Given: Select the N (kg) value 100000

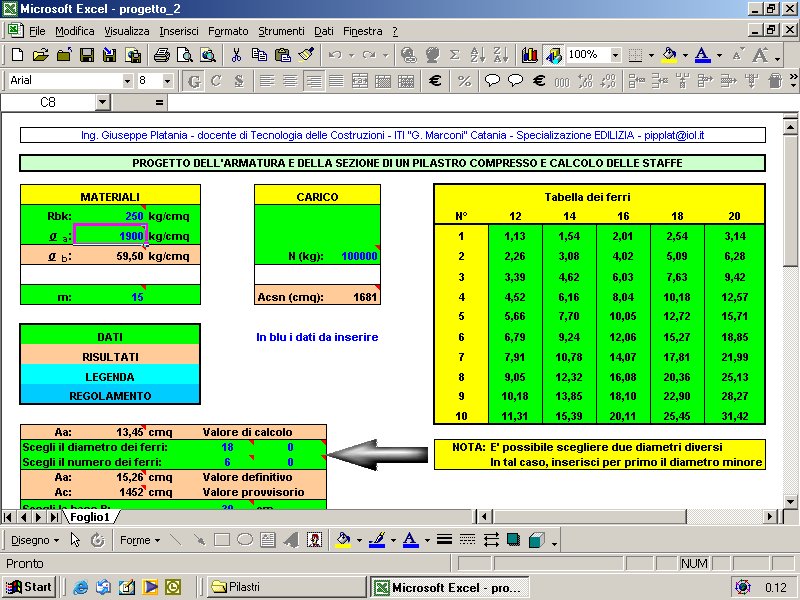Looking at the screenshot, I should 359,256.
